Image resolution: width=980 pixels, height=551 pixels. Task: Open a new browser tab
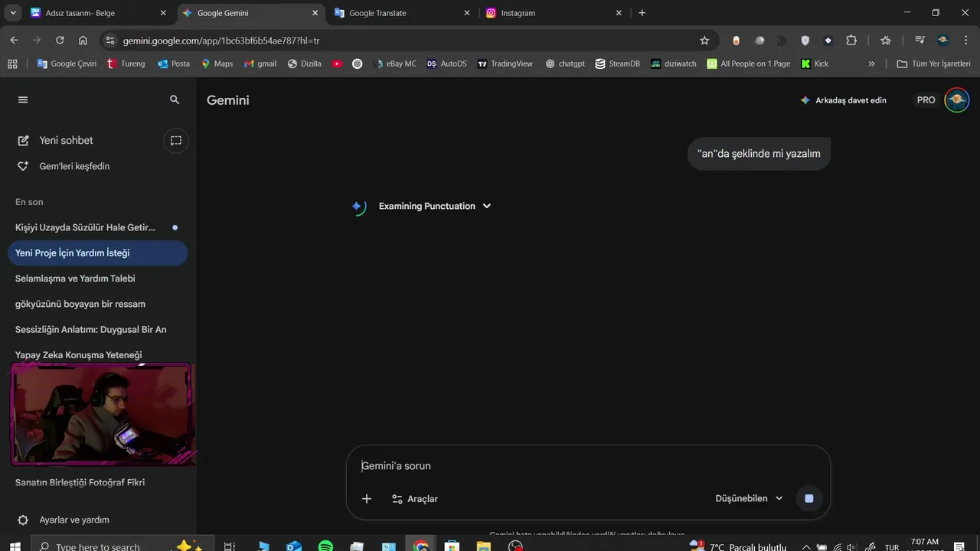(642, 13)
